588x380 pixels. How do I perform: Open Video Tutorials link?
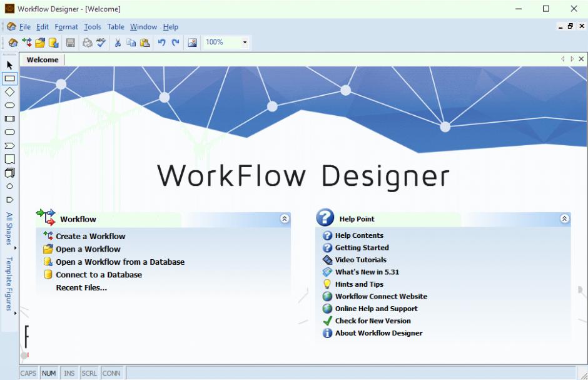click(x=360, y=260)
